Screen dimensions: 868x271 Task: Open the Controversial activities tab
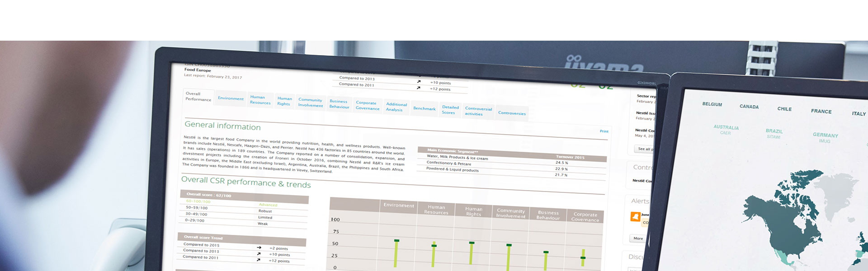point(478,111)
